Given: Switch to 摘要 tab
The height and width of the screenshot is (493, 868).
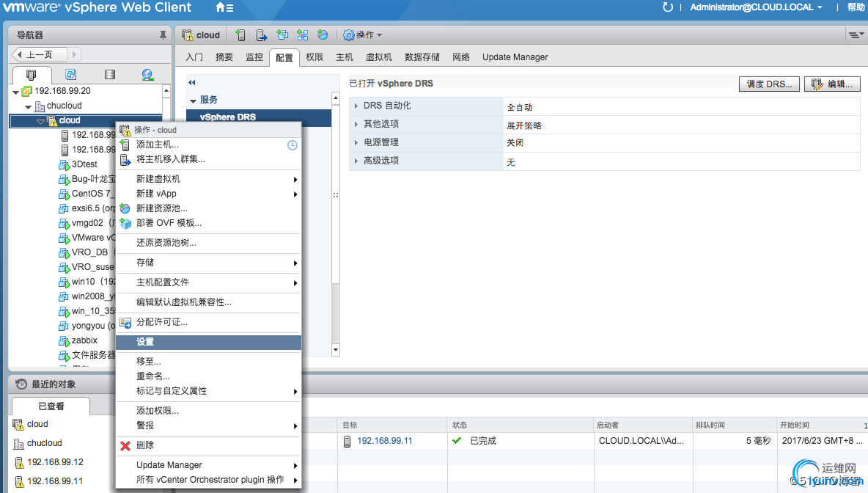Looking at the screenshot, I should (224, 57).
